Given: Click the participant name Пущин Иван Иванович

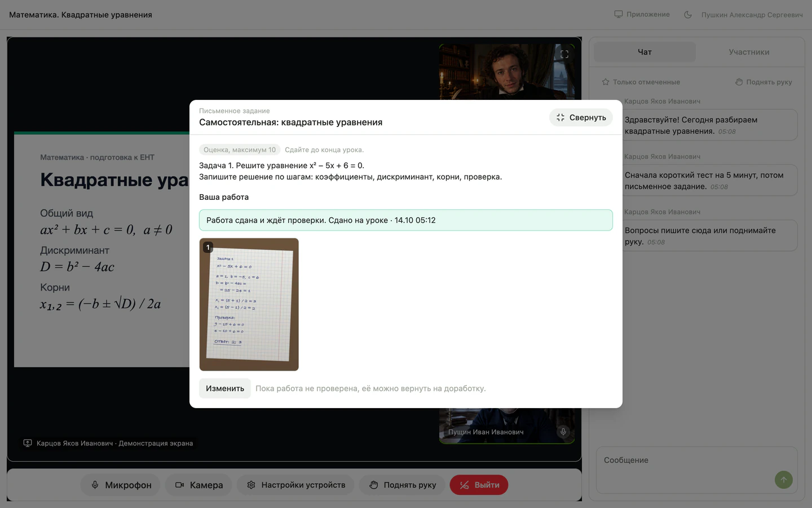Looking at the screenshot, I should (x=486, y=432).
